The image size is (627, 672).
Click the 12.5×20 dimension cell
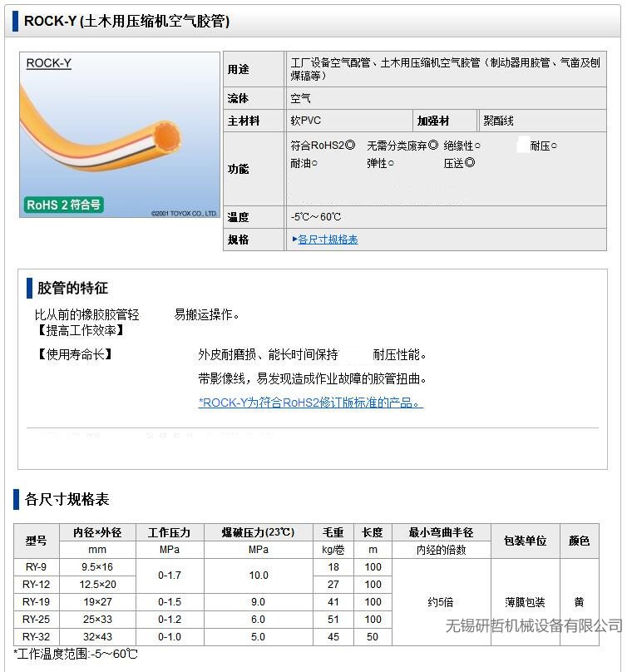[x=98, y=585]
